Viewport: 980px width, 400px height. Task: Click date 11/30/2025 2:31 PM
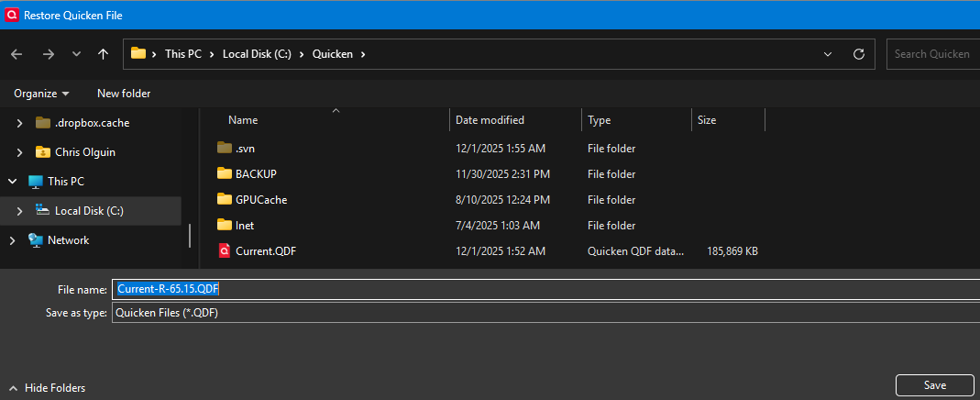coord(503,174)
